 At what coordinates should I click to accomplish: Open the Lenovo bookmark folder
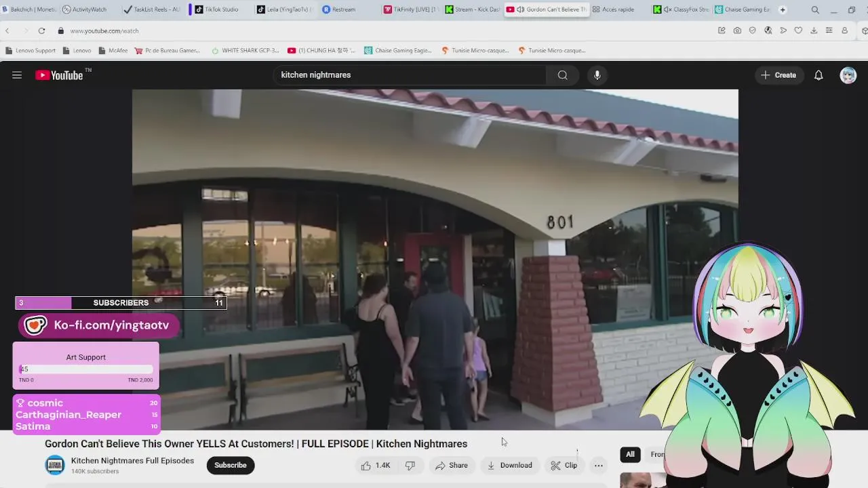click(77, 50)
